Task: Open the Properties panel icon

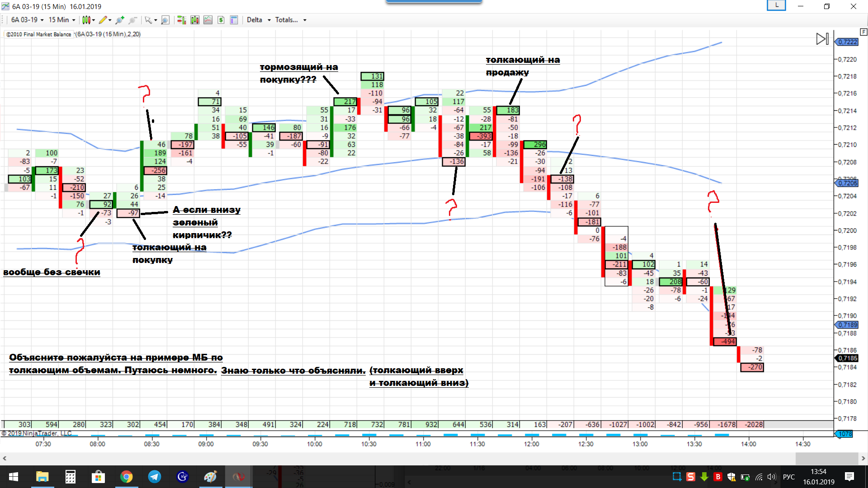Action: (234, 20)
